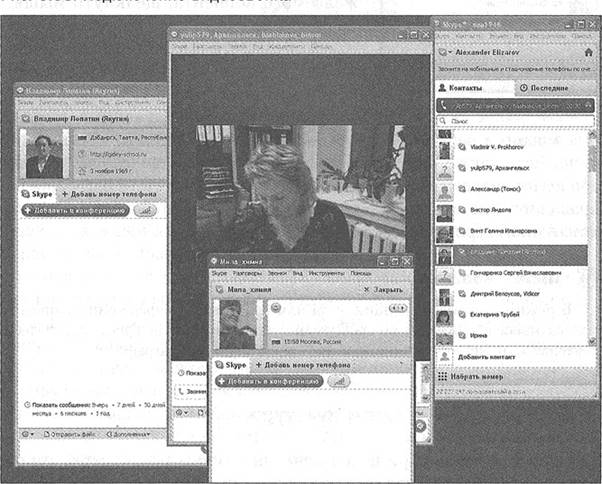Open Skype menu in Мила_химия window
The image size is (602, 484).
click(219, 273)
